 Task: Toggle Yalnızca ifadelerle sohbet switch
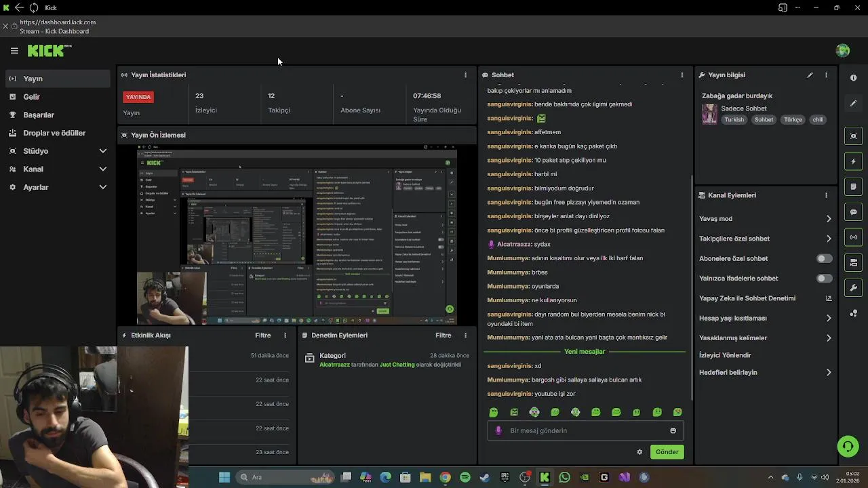click(824, 279)
